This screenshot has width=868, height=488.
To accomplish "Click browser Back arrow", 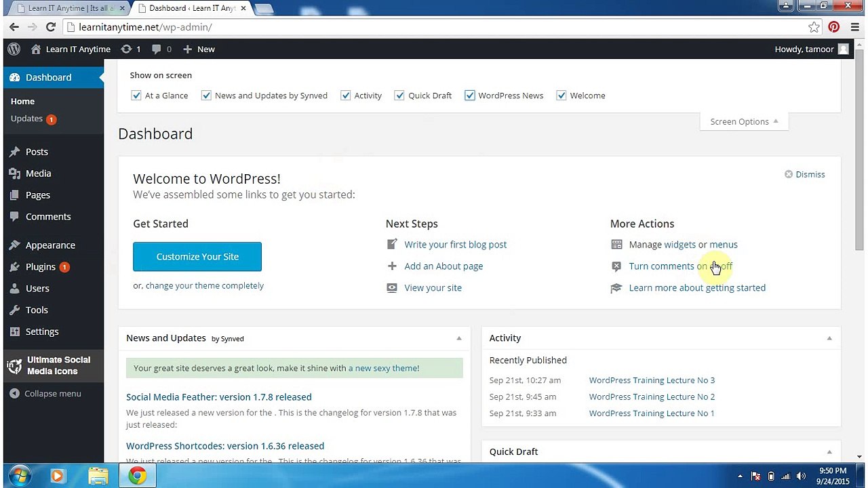I will click(x=14, y=27).
